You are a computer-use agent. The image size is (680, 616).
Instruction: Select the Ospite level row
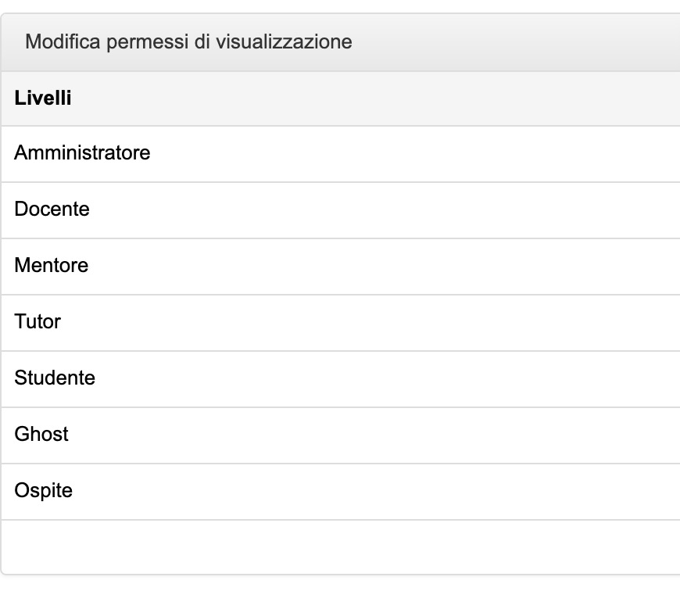[340, 491]
